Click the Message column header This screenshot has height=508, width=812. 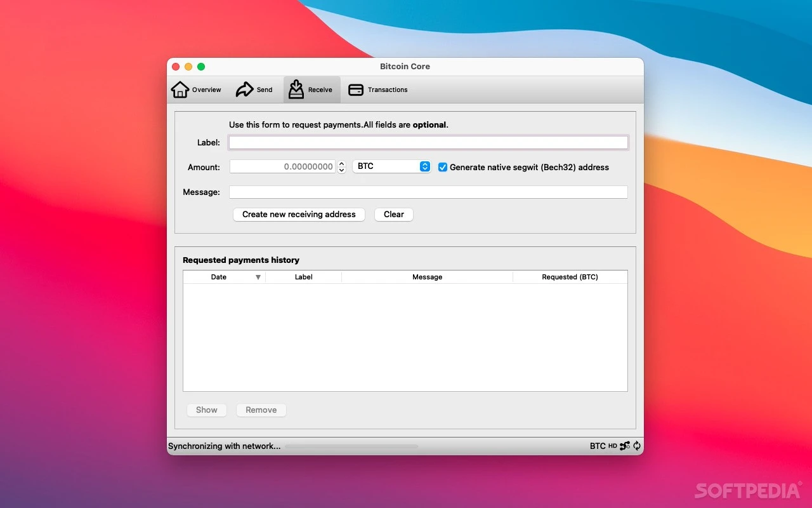pyautogui.click(x=428, y=277)
